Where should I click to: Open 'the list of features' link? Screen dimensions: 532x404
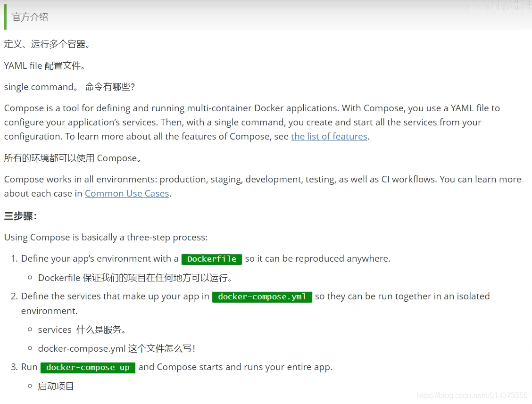pyautogui.click(x=329, y=136)
